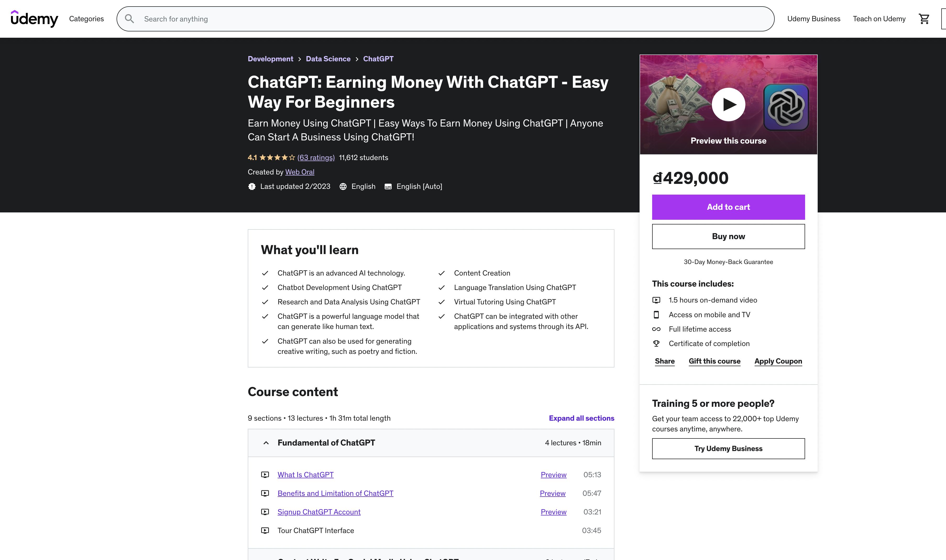Open Udemy Business in top navigation
This screenshot has width=946, height=560.
point(813,19)
